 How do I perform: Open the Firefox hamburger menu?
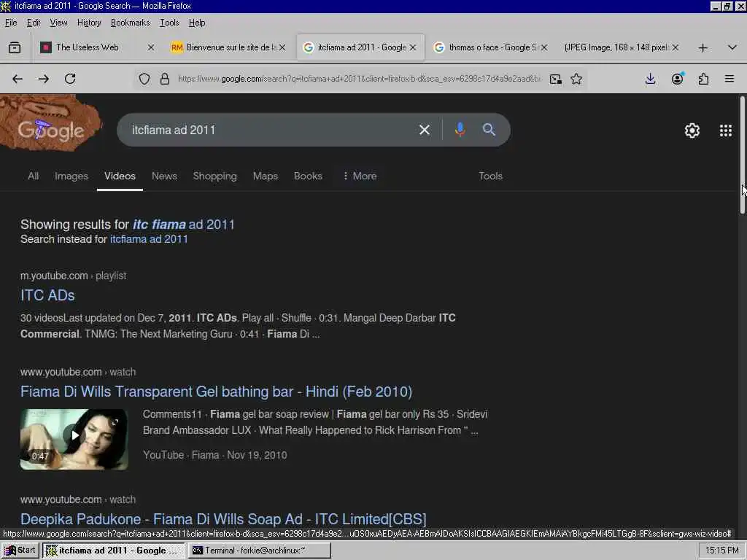729,79
